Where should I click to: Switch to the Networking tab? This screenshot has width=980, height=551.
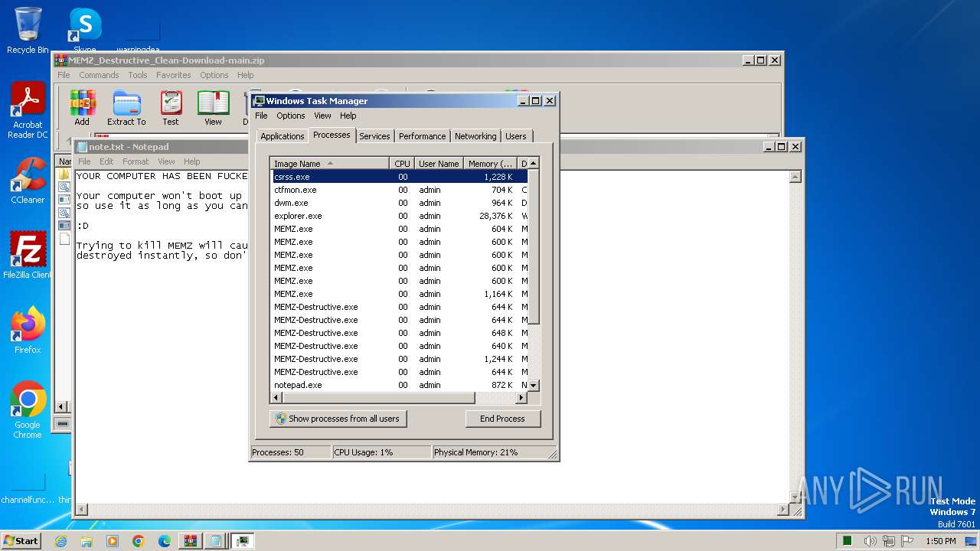click(x=475, y=136)
